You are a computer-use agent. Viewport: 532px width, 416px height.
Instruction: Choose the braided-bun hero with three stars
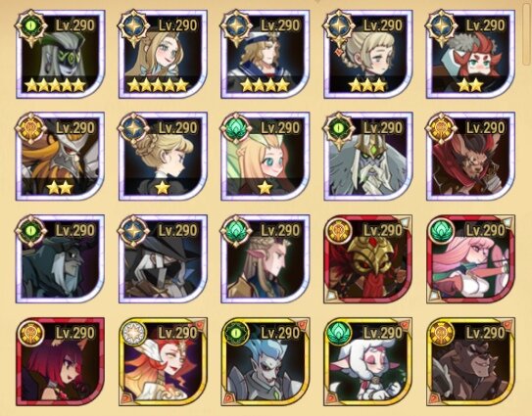tap(368, 54)
